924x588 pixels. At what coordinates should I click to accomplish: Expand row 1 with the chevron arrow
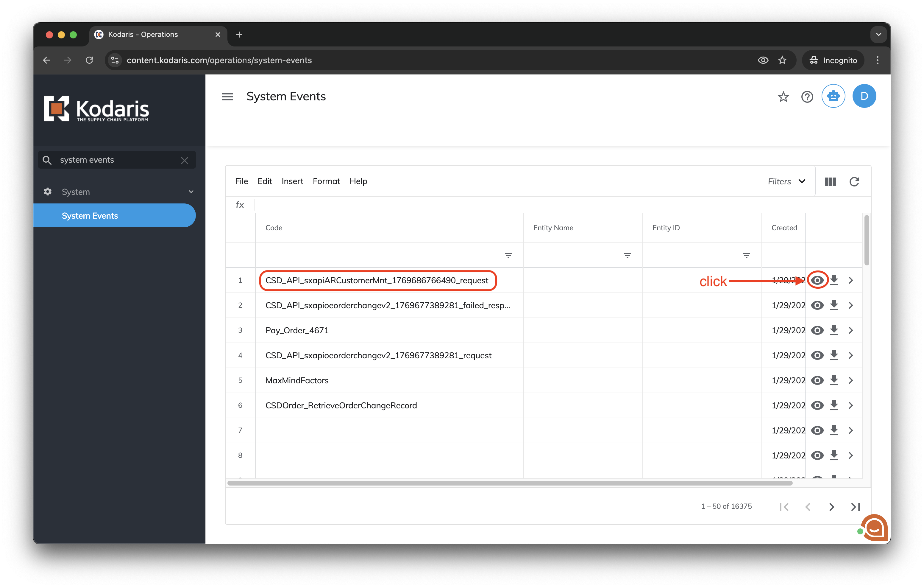(851, 280)
